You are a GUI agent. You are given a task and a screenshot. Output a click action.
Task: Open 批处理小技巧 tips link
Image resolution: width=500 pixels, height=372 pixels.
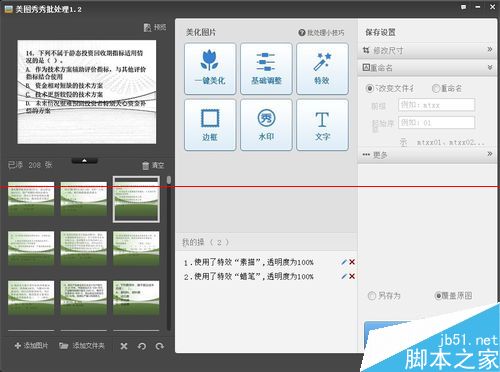tap(321, 33)
